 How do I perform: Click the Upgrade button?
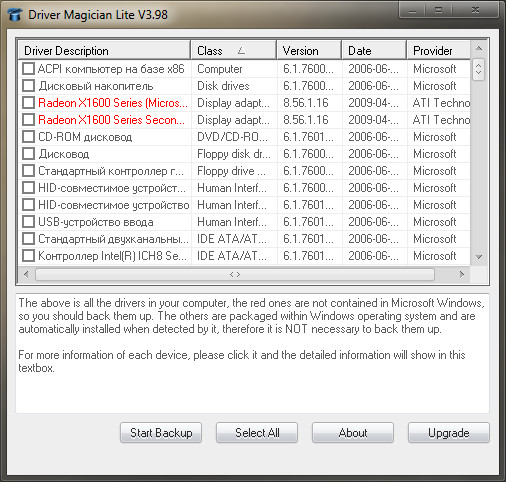[x=449, y=433]
